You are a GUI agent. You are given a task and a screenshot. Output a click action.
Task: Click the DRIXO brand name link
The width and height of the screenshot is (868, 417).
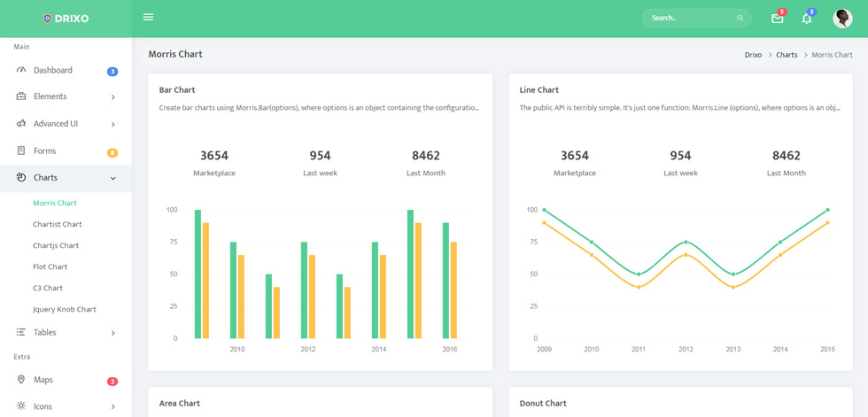click(72, 19)
